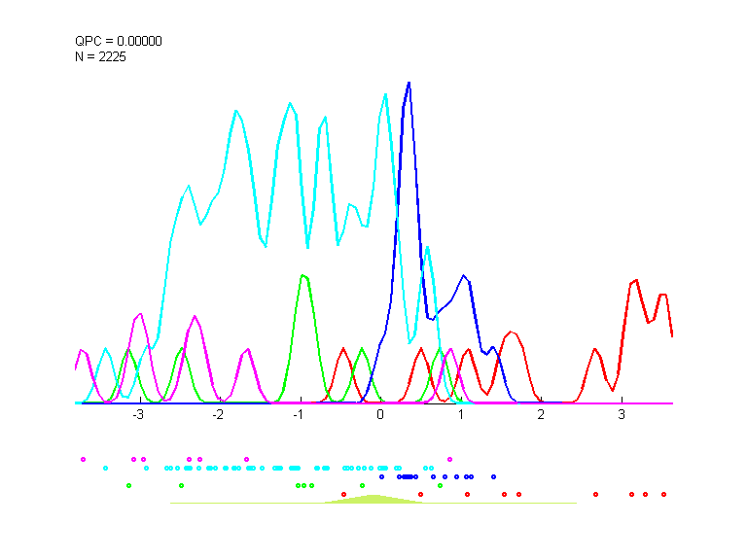Pick the leftmost green dot
This screenshot has width=747, height=560.
(128, 485)
